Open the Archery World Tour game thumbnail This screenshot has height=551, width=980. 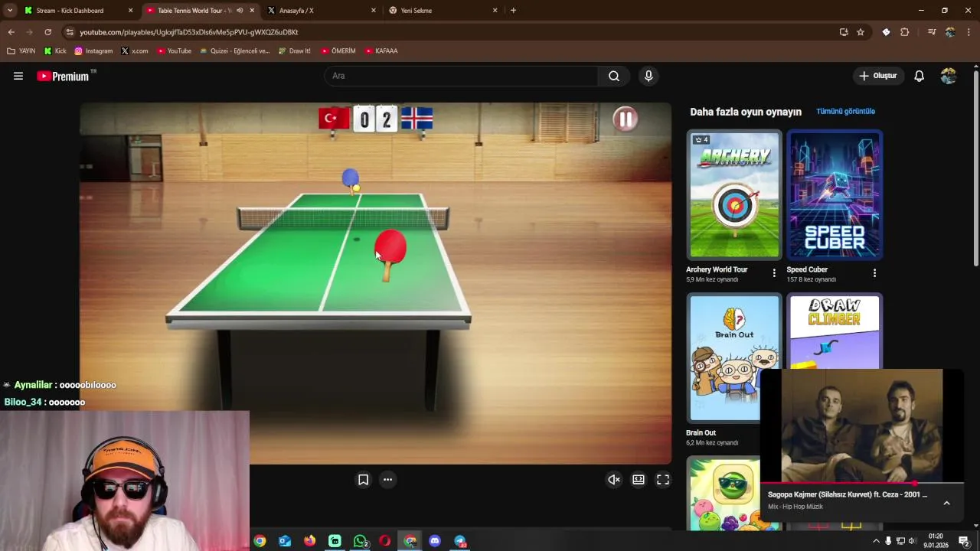tap(734, 195)
